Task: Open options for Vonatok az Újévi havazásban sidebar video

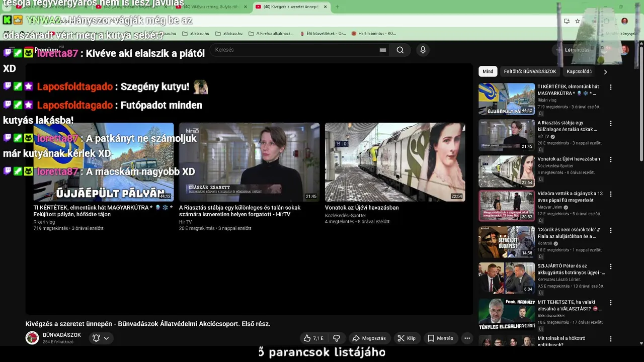Action: point(611,159)
